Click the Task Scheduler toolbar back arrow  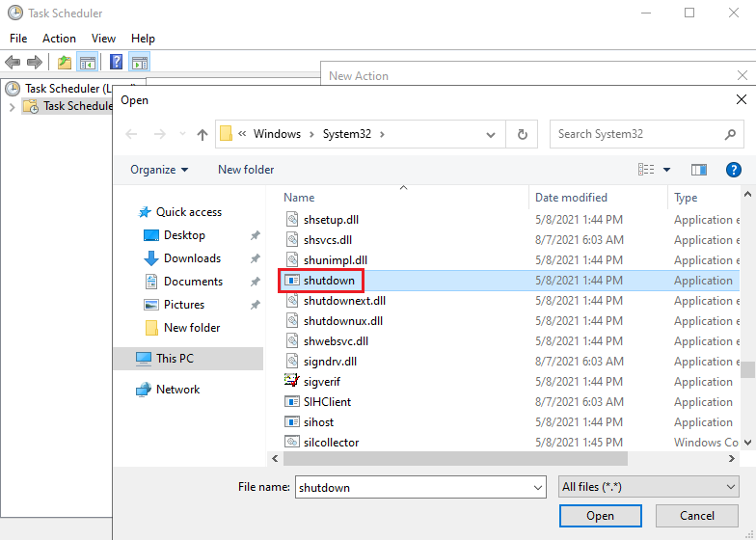[x=13, y=63]
